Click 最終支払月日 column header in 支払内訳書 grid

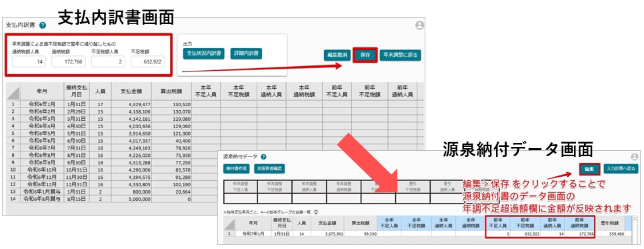(x=77, y=91)
